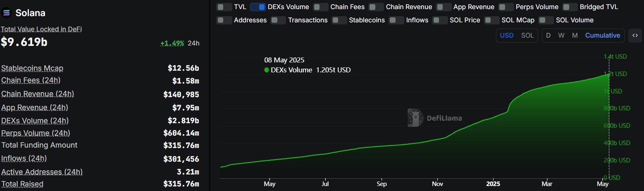This screenshot has height=191, width=644.
Task: Click Total Raised label
Action: tap(22, 184)
